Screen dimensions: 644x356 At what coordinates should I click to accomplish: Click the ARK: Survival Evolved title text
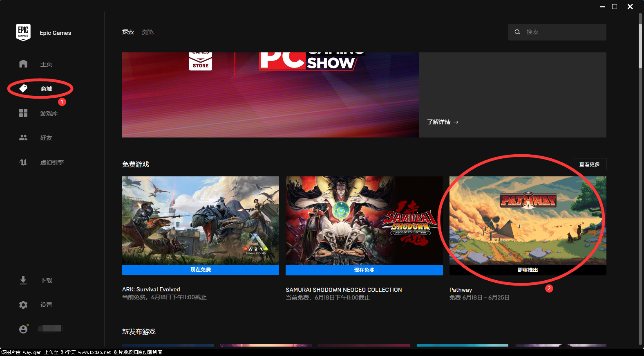151,289
